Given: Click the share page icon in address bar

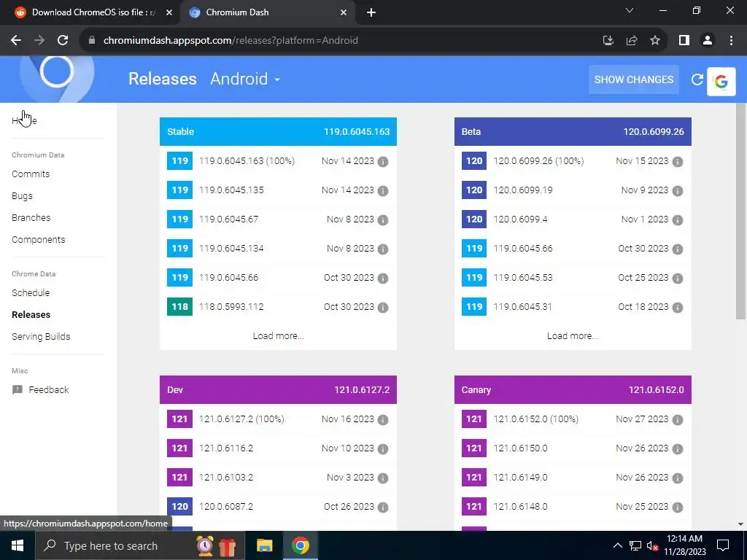Looking at the screenshot, I should (632, 41).
